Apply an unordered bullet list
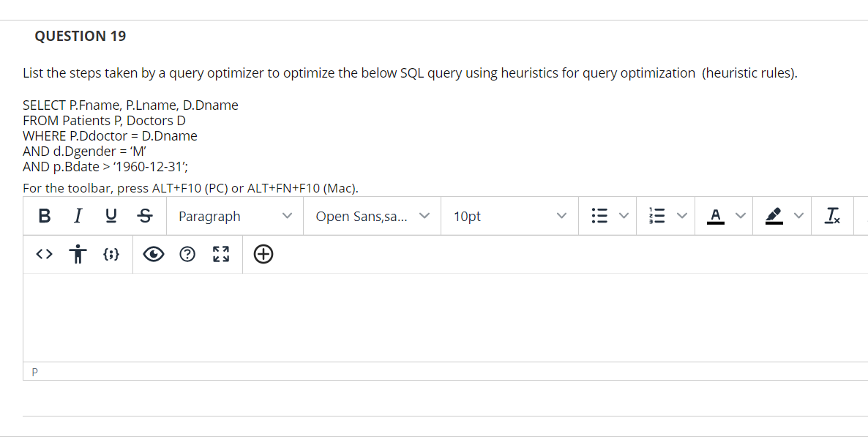This screenshot has width=868, height=437. (x=601, y=215)
